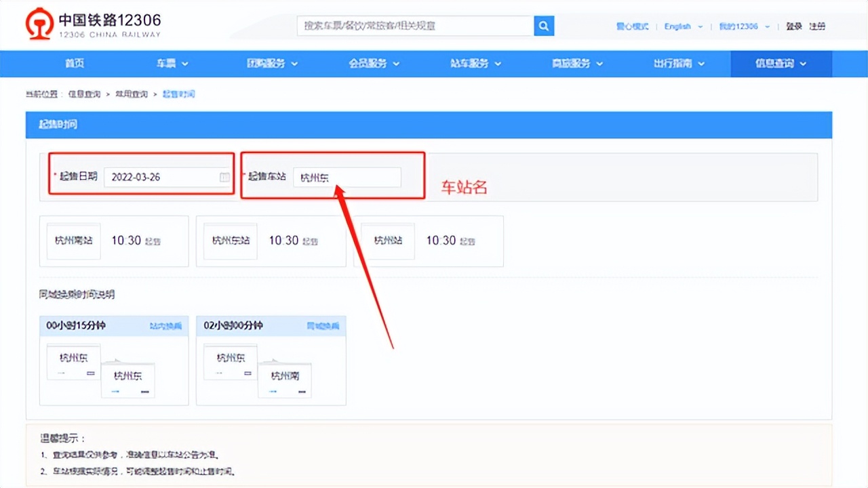Viewport: 868px width, 488px height.
Task: Click the blue search magnifier icon
Action: (543, 25)
